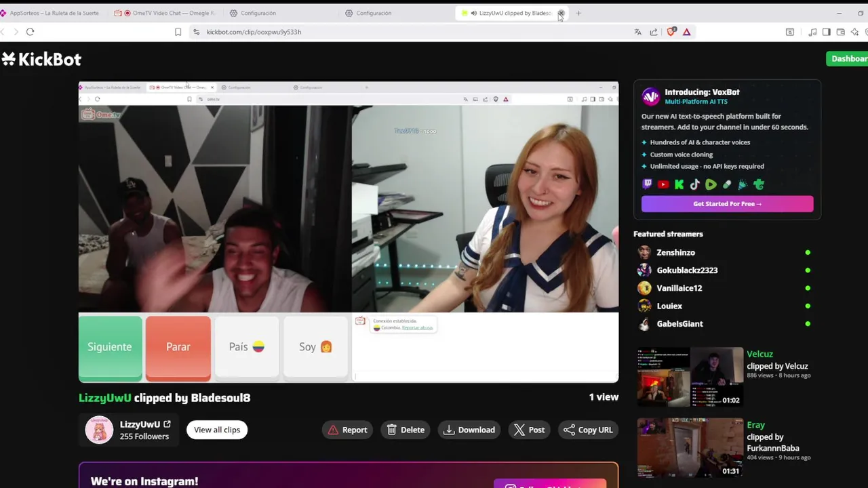Click the We're on Instagram! banner

point(349,476)
